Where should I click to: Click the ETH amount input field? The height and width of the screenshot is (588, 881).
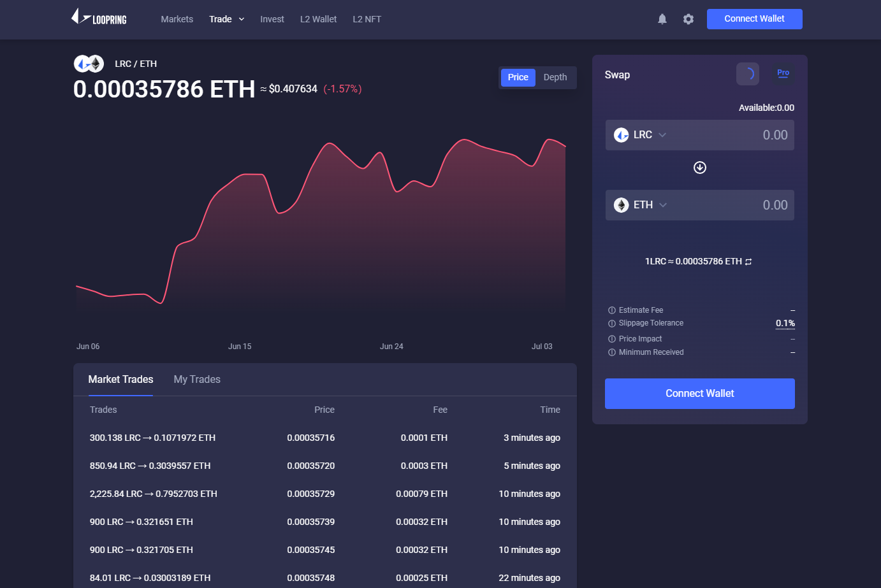tap(700, 205)
